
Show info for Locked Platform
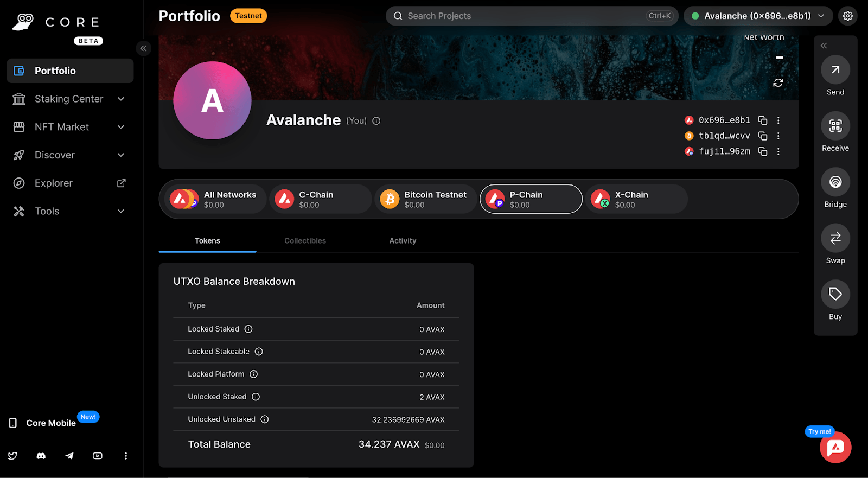[253, 374]
